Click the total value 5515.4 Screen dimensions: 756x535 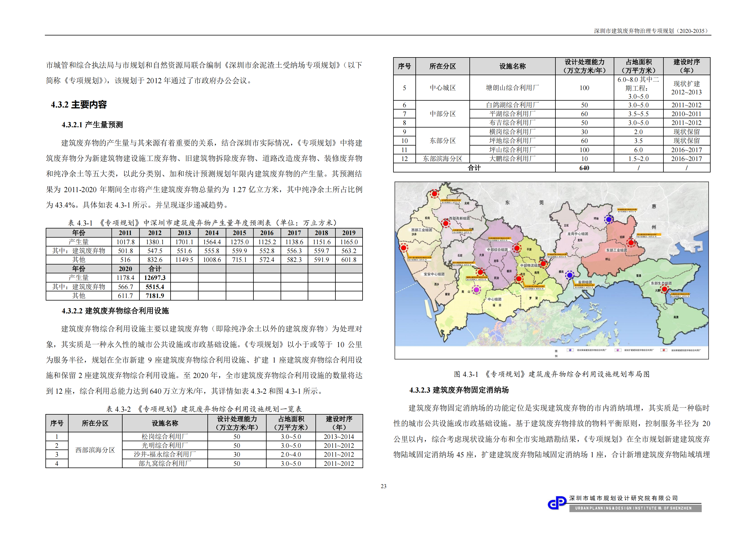tap(155, 287)
